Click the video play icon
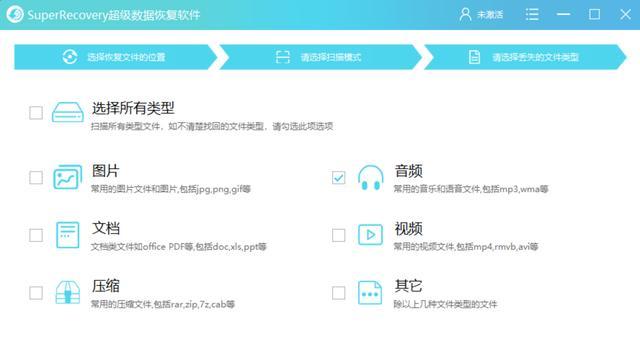640x360 pixels. [370, 235]
